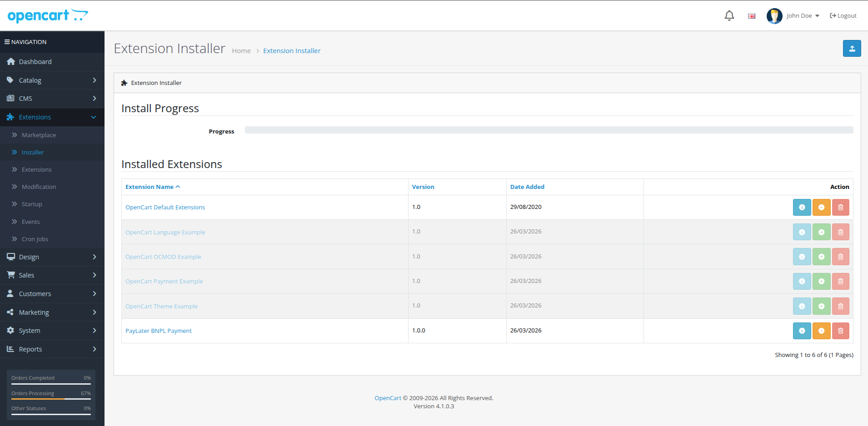The image size is (868, 426).
Task: Open OpenCart OCMOD Example link
Action: click(x=163, y=257)
